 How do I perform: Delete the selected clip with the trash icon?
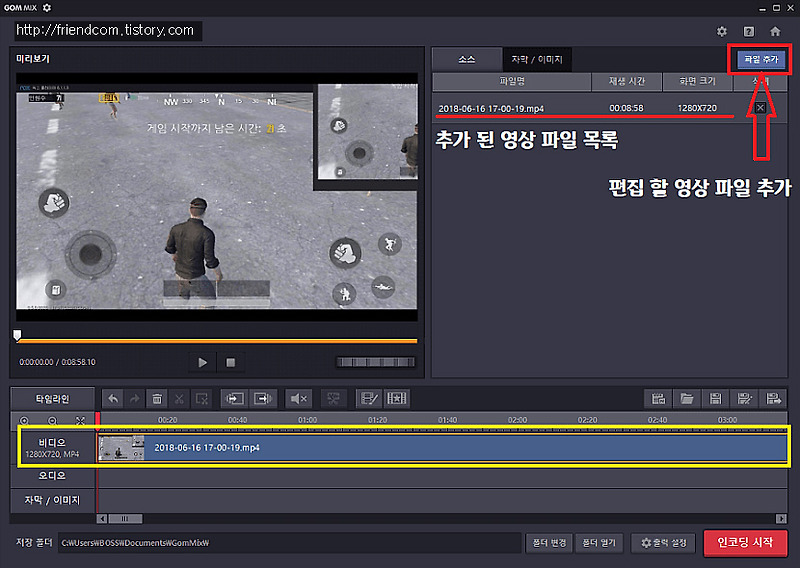(x=157, y=399)
